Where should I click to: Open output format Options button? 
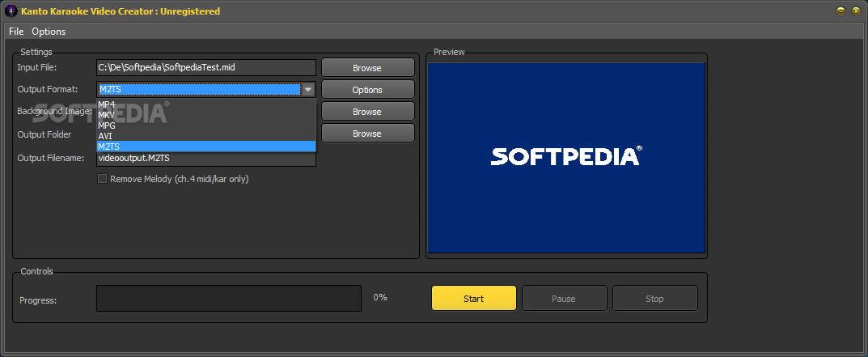(x=367, y=89)
